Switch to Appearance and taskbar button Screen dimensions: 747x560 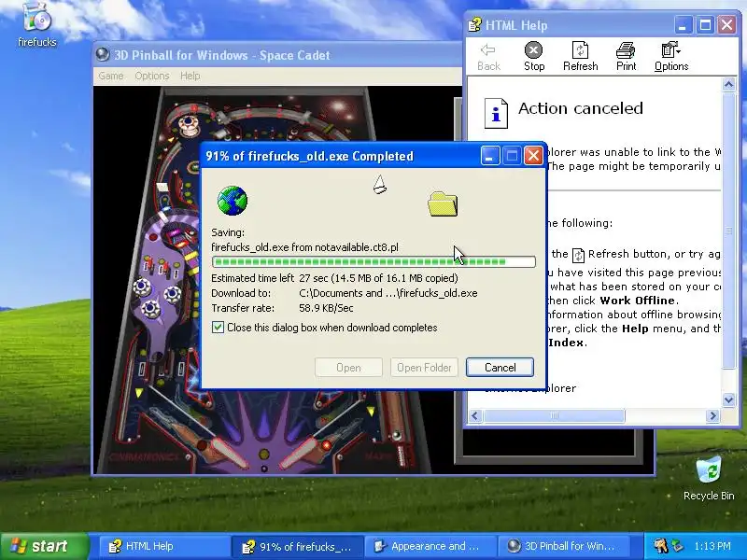430,546
